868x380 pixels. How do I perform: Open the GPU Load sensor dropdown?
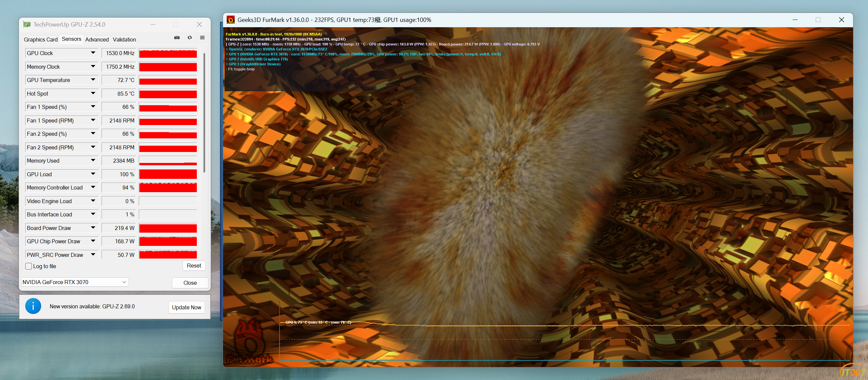point(93,174)
